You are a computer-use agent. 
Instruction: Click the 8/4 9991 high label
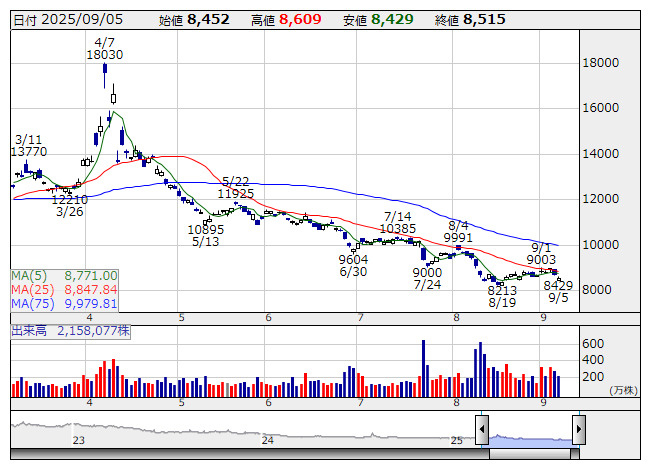coord(458,231)
